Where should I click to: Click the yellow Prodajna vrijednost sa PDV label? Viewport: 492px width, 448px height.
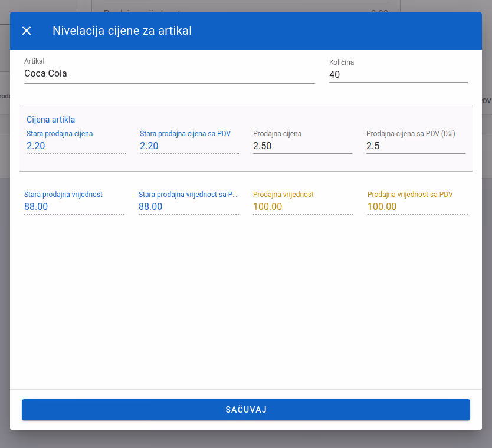click(410, 195)
